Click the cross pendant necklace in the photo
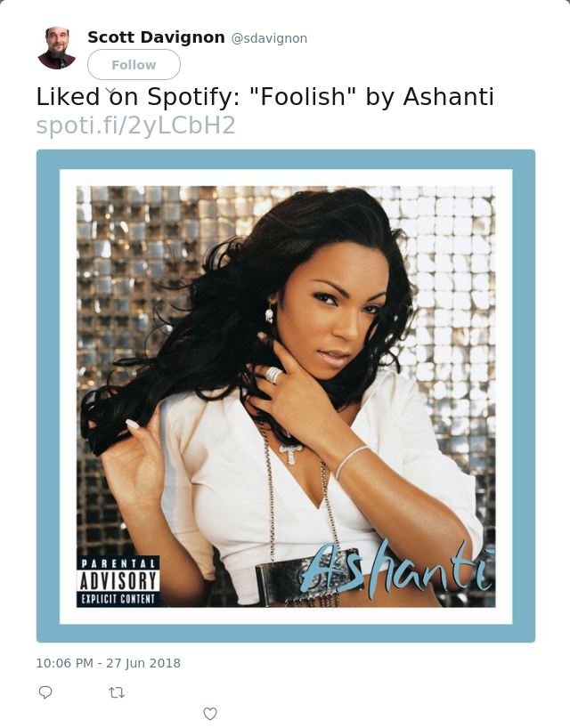 [x=291, y=453]
